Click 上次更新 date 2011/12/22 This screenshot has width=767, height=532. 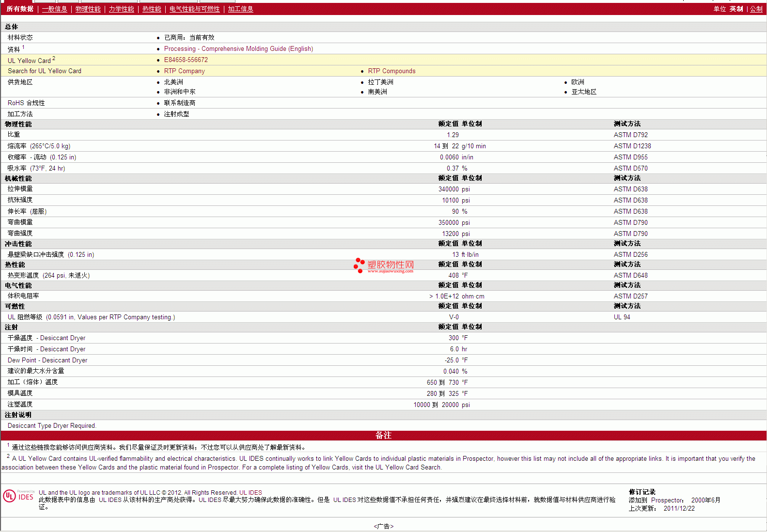(x=679, y=508)
